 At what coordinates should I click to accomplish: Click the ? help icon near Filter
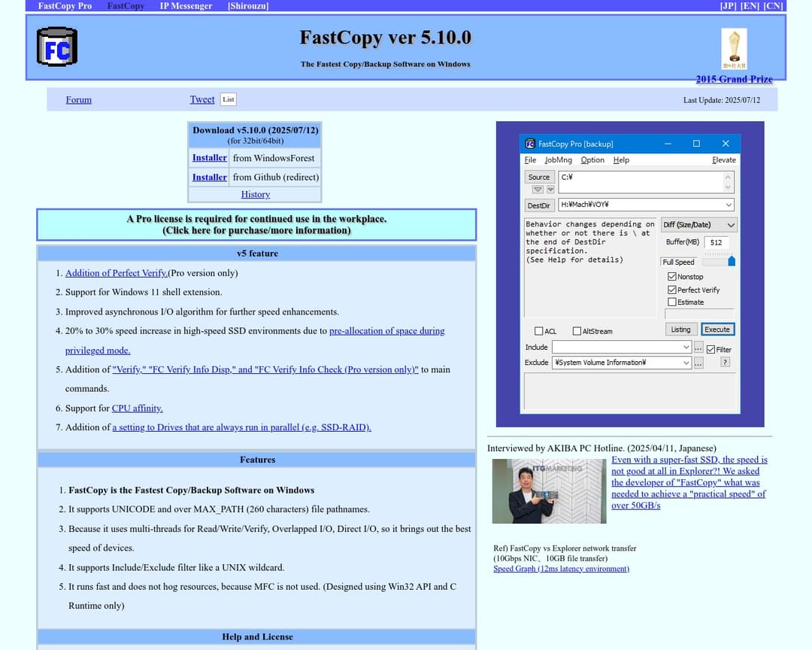(x=725, y=363)
